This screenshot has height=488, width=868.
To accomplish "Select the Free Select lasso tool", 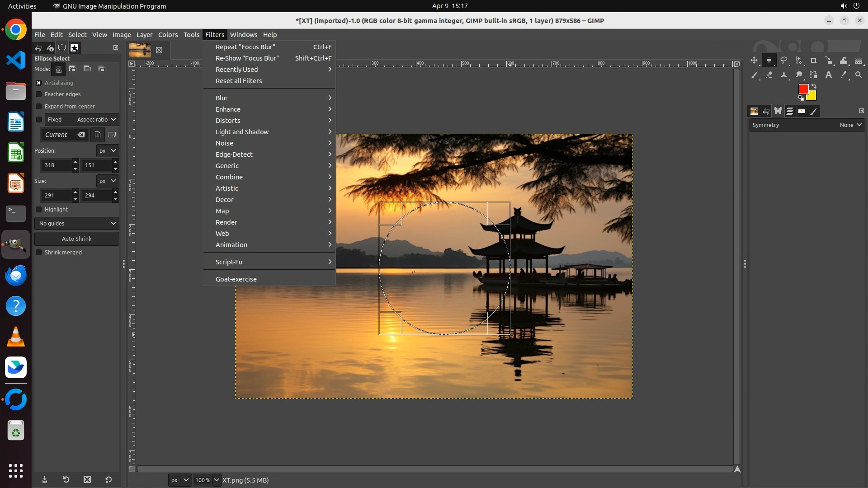I will (x=784, y=61).
